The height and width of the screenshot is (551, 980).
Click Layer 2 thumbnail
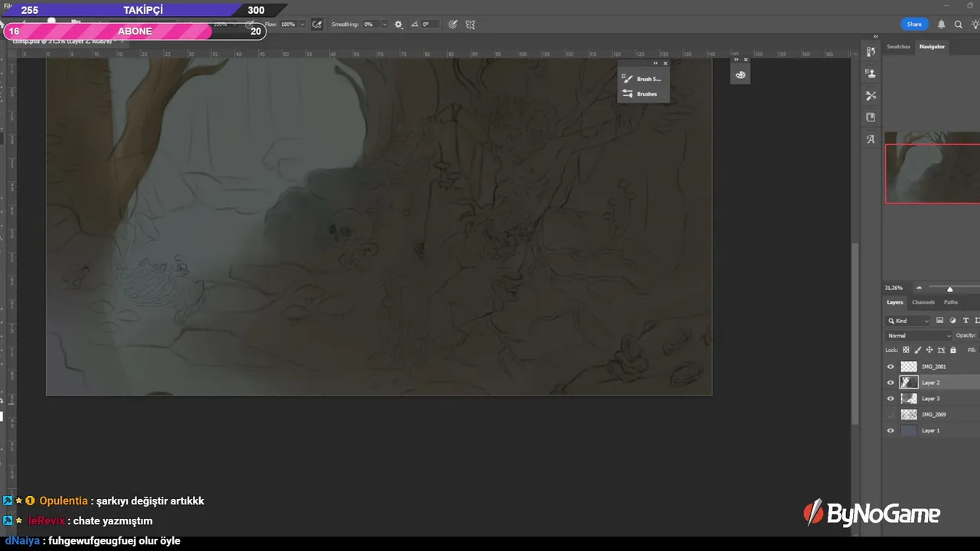coord(909,383)
